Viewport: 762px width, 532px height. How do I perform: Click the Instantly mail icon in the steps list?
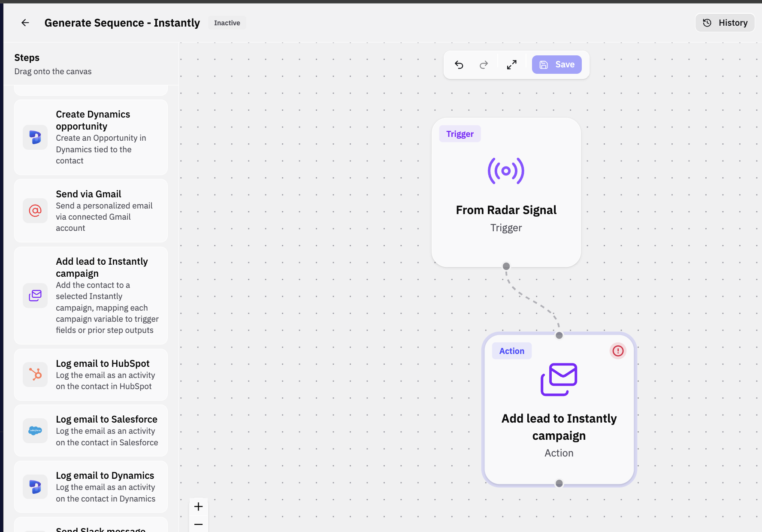pyautogui.click(x=35, y=295)
